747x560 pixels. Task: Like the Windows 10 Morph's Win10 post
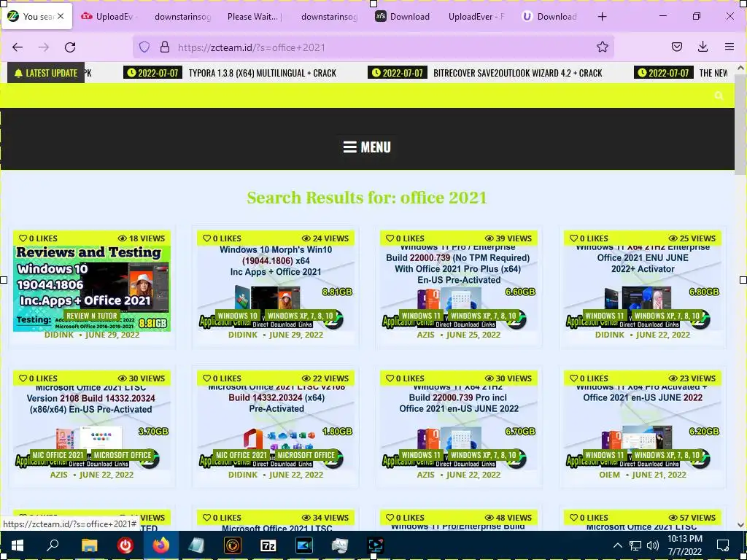222,238
